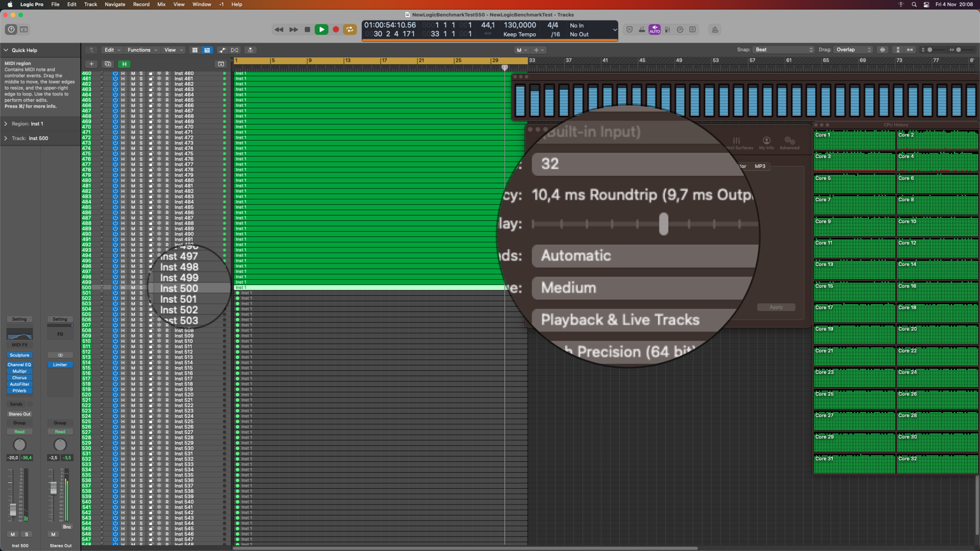980x551 pixels.
Task: Toggle the Cycle mode button
Action: pyautogui.click(x=349, y=29)
